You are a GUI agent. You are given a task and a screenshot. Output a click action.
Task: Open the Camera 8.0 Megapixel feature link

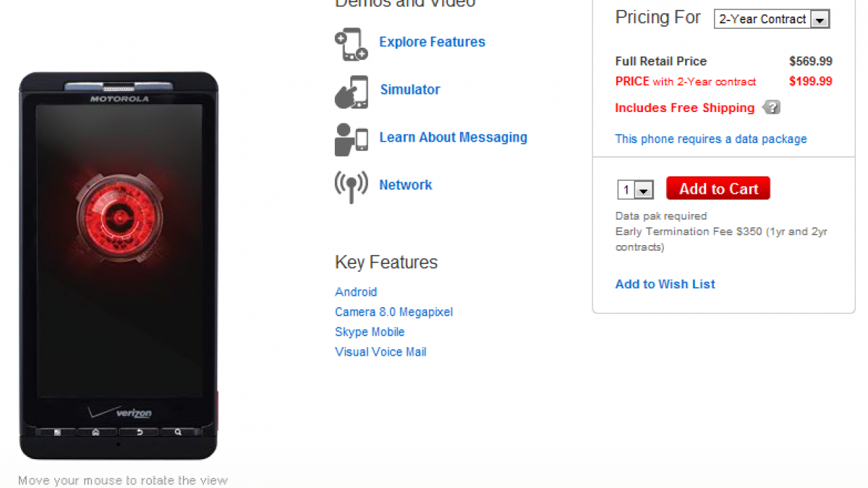click(393, 312)
